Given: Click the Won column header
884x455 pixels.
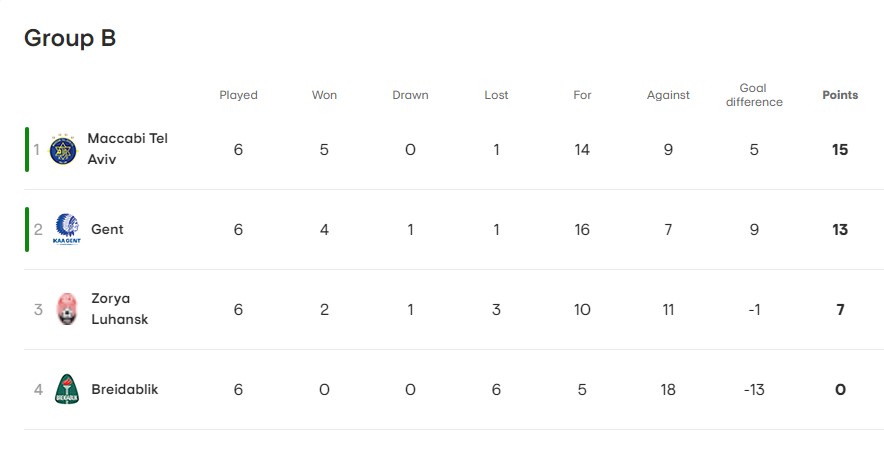Looking at the screenshot, I should point(324,95).
